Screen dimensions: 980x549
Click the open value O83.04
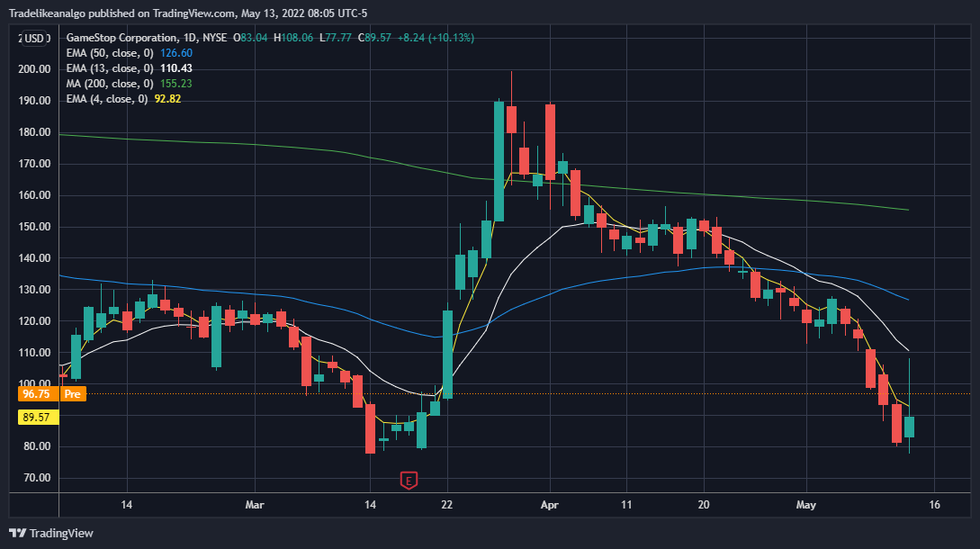point(250,38)
